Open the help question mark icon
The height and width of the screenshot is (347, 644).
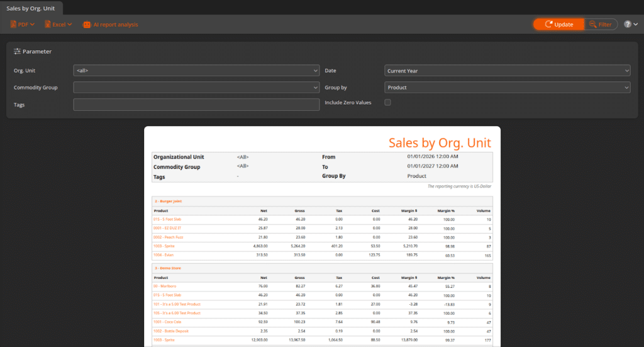627,25
